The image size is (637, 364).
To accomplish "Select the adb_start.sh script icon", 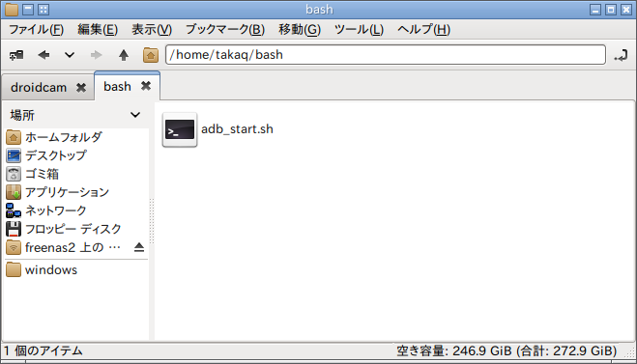I will tap(180, 129).
